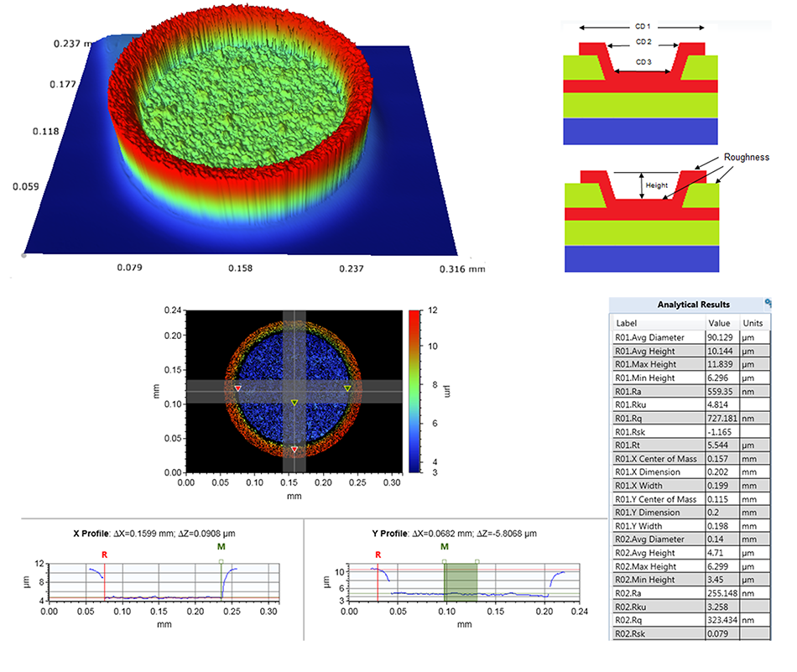797x672 pixels.
Task: Select the red triangle cursor marker on the heatmap
Action: (x=237, y=388)
